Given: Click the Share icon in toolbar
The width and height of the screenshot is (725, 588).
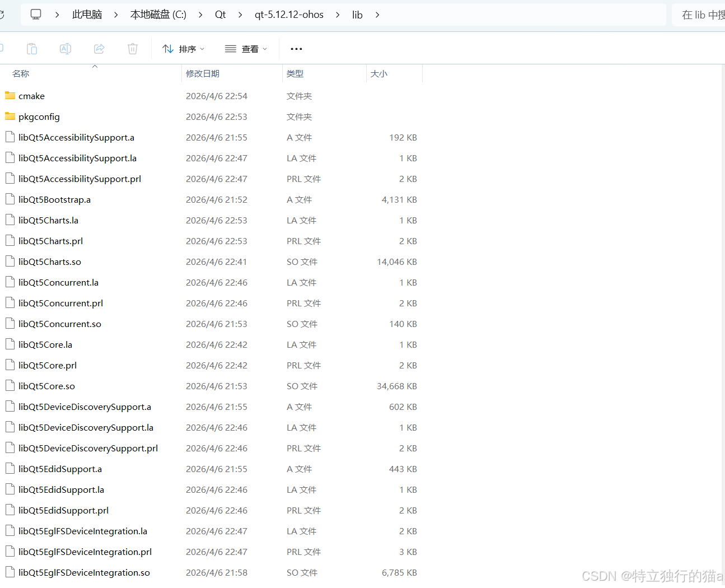Looking at the screenshot, I should point(99,49).
